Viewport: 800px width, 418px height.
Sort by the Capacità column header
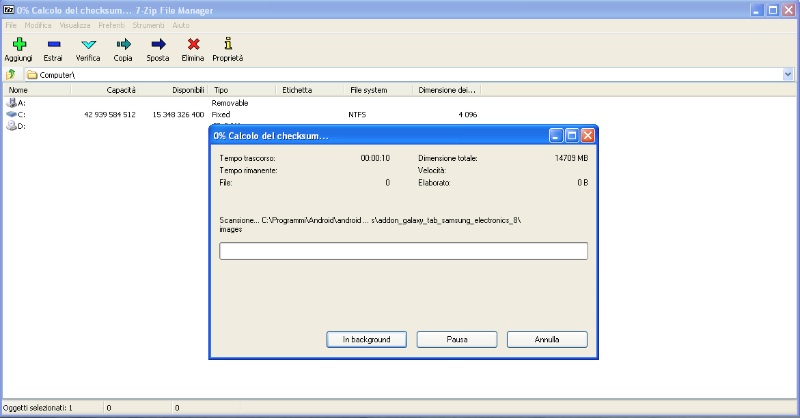coord(120,90)
